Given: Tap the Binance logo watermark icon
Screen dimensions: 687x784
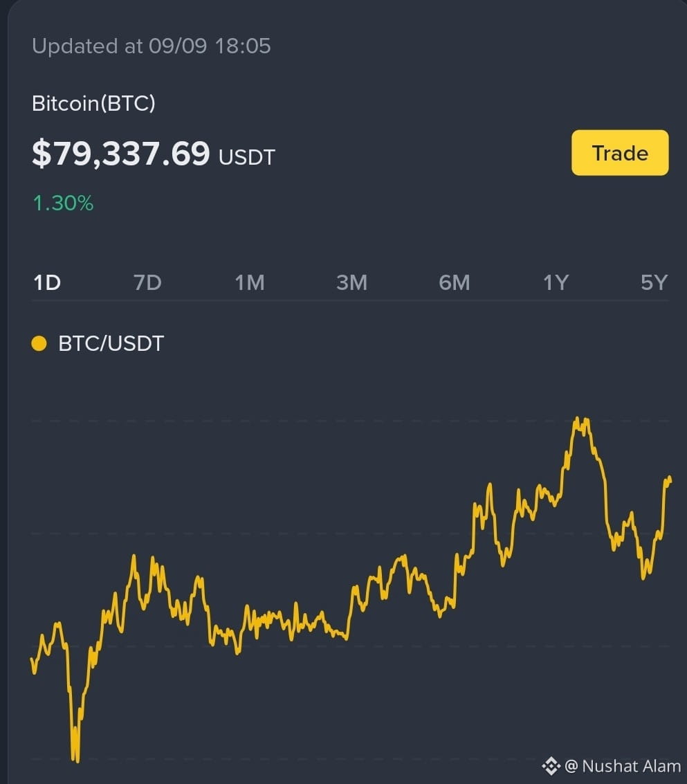Looking at the screenshot, I should (x=551, y=765).
